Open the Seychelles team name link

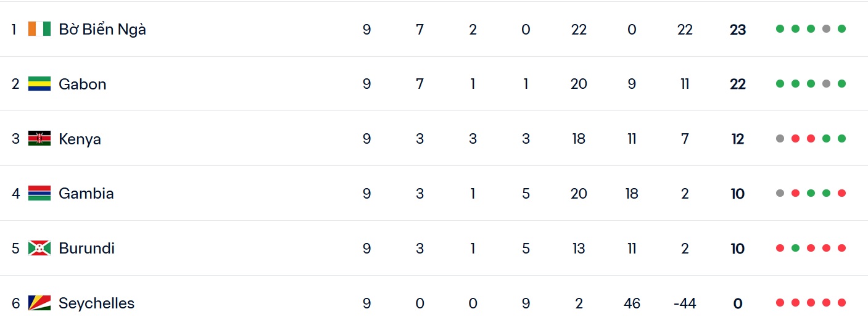[96, 303]
